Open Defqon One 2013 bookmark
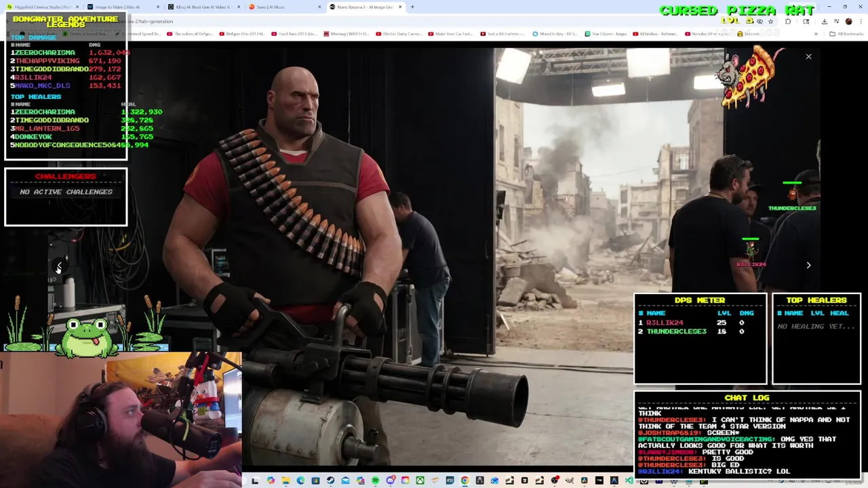 click(243, 34)
